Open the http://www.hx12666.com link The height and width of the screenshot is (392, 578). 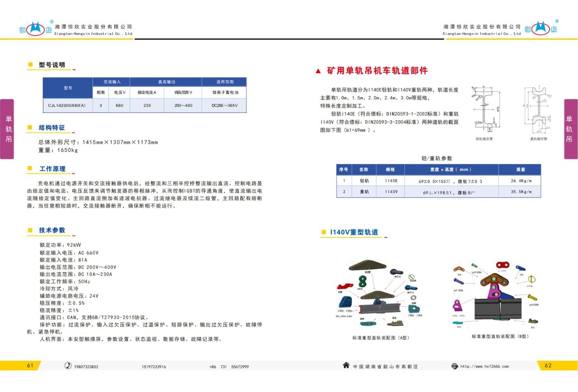(x=484, y=366)
